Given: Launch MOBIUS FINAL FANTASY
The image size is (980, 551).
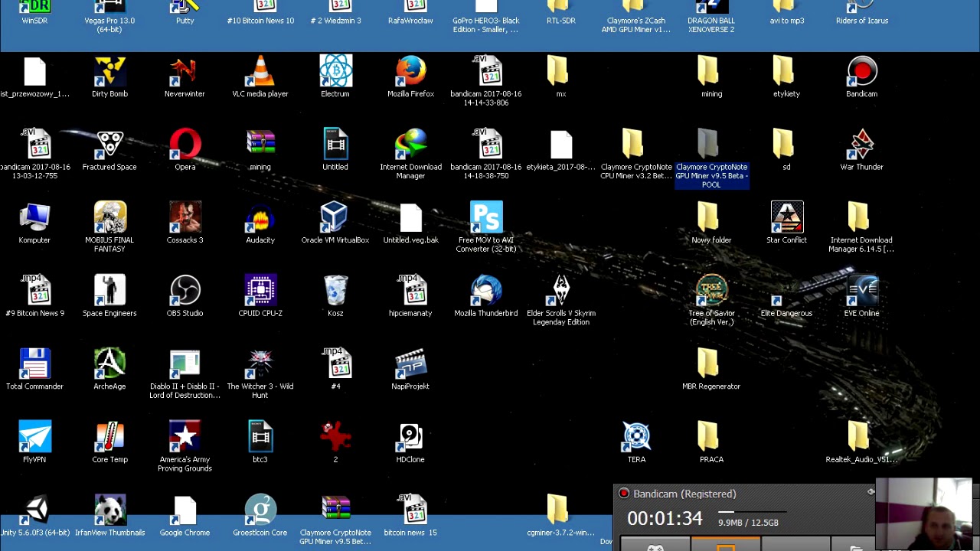Looking at the screenshot, I should (109, 219).
